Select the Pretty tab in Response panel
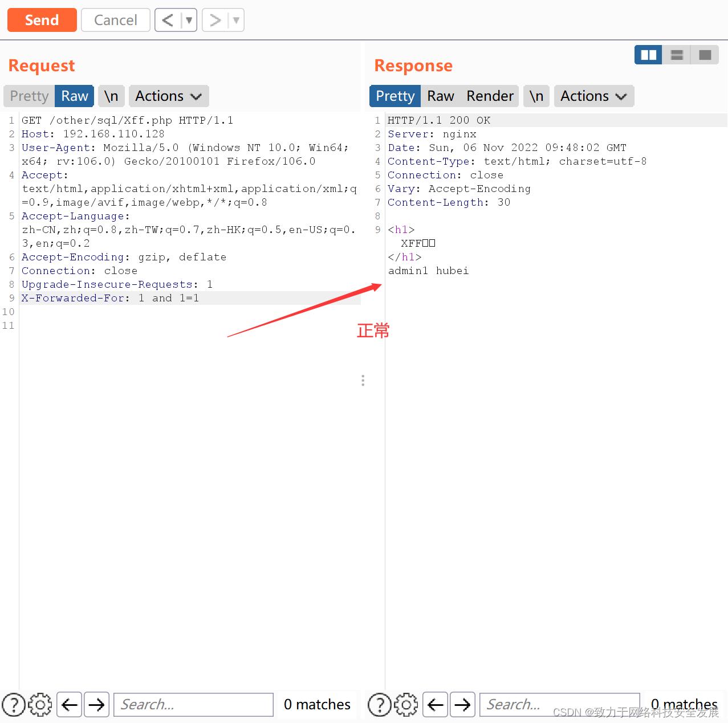Screen dimensions: 728x723 395,96
